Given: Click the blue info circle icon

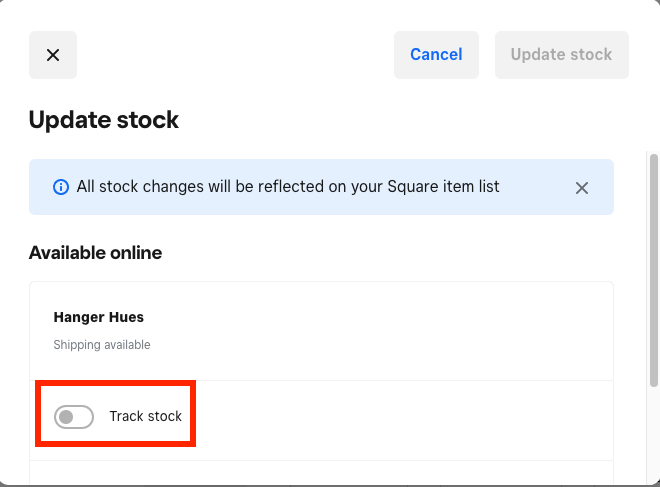Looking at the screenshot, I should [x=60, y=187].
